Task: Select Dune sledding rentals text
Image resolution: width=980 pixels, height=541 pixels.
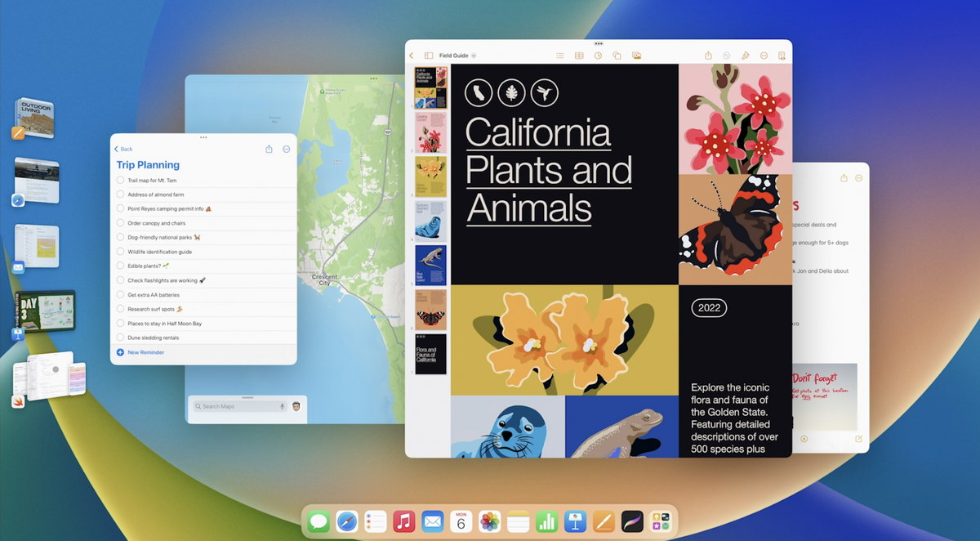Action: coord(153,338)
